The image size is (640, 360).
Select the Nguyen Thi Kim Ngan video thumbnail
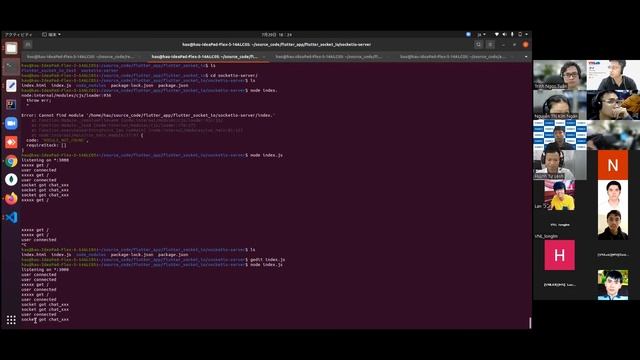tap(559, 105)
